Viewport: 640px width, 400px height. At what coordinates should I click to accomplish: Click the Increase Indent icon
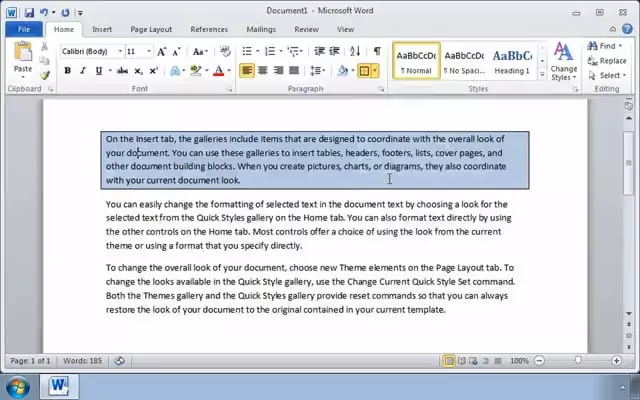(334, 51)
